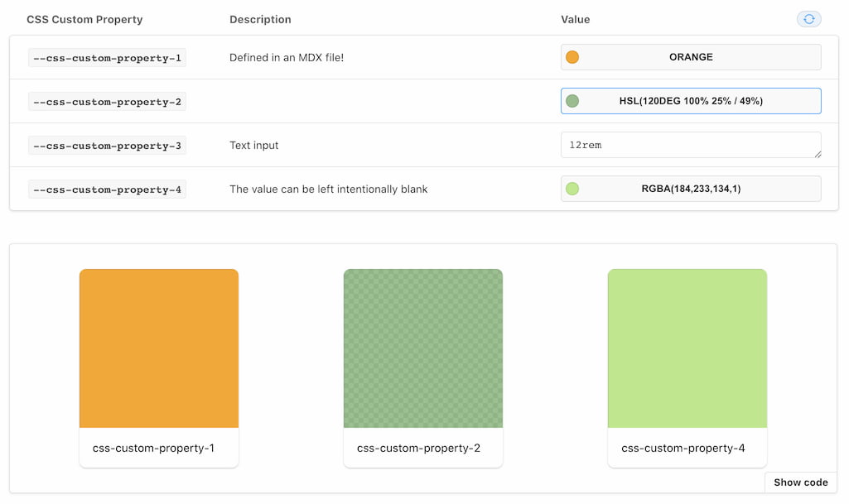Click the Value column header
This screenshot has width=849, height=504.
coord(575,20)
